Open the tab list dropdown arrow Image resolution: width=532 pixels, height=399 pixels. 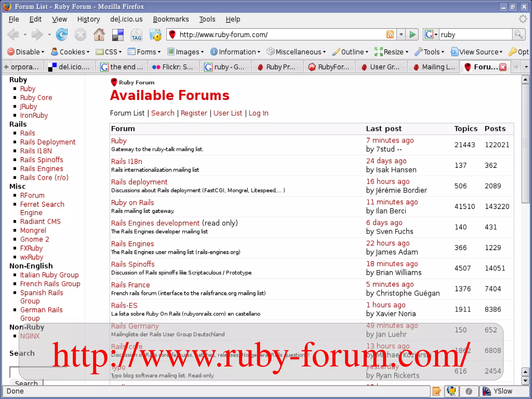point(526,67)
